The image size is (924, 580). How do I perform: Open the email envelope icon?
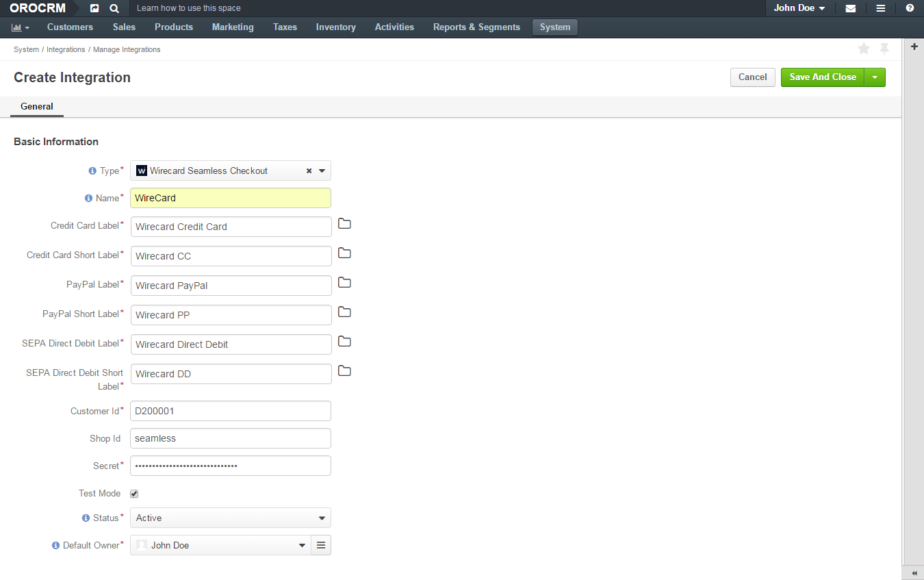pos(850,8)
